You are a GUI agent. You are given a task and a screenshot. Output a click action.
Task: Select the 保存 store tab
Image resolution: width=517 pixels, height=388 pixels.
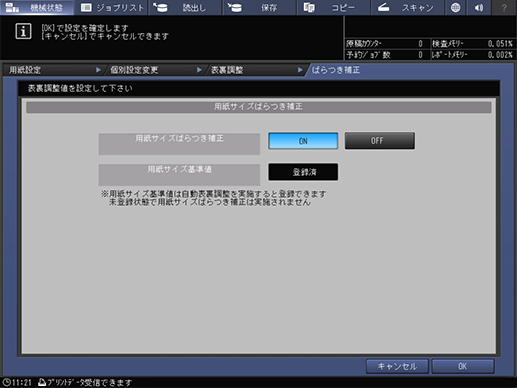tap(260, 7)
